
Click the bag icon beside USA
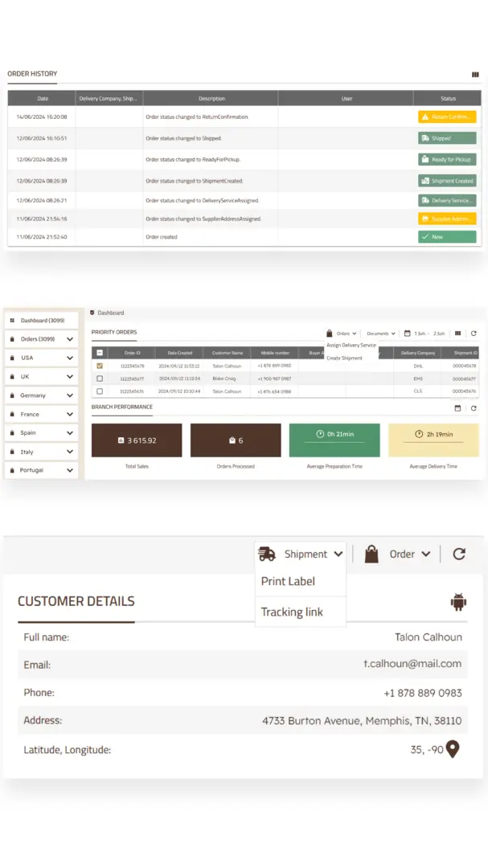[x=12, y=358]
